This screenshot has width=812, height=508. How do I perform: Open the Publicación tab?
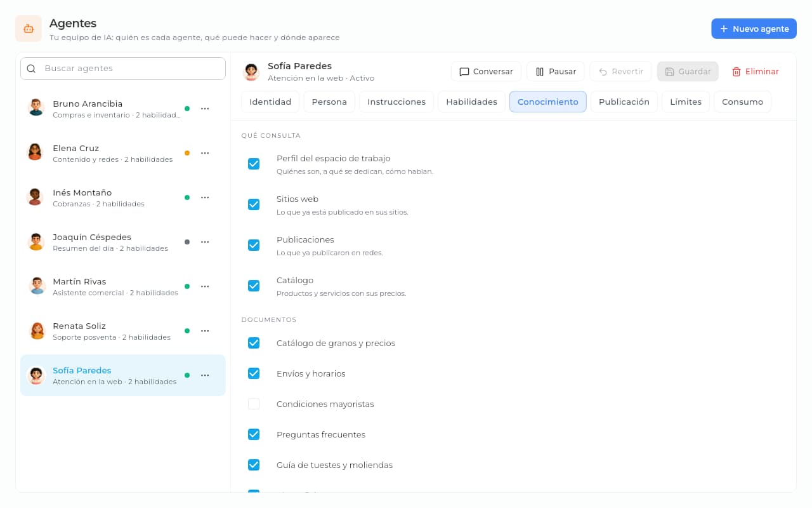(624, 102)
